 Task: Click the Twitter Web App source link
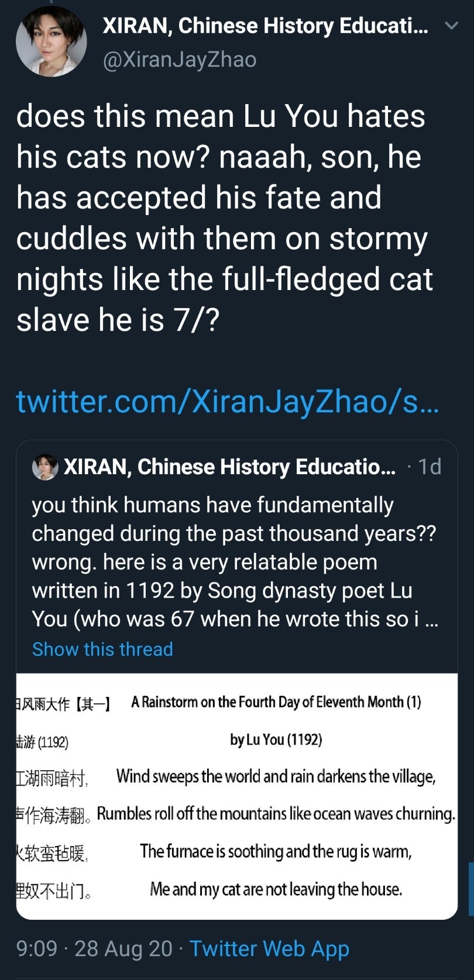[269, 948]
